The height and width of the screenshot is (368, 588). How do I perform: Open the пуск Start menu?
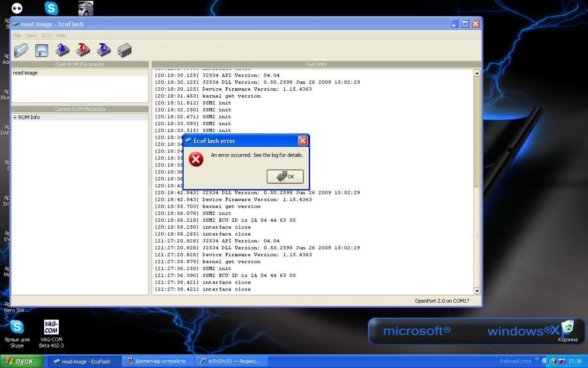tap(22, 361)
